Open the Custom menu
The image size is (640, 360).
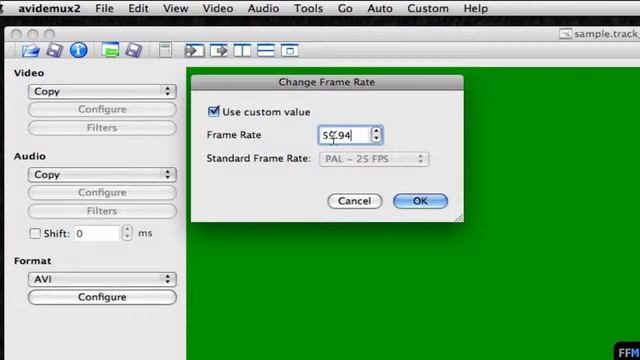[428, 8]
